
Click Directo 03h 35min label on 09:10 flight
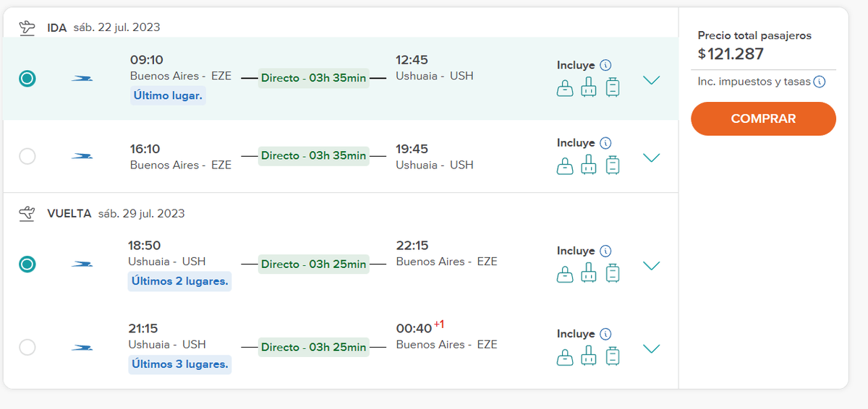313,78
